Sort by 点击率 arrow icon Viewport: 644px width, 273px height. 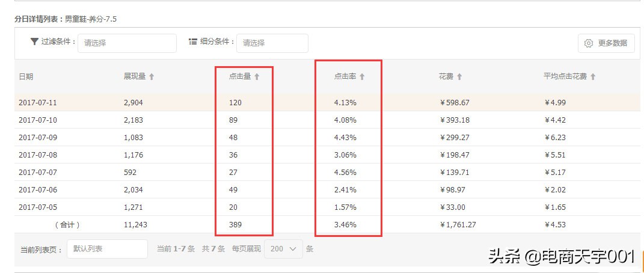(362, 76)
